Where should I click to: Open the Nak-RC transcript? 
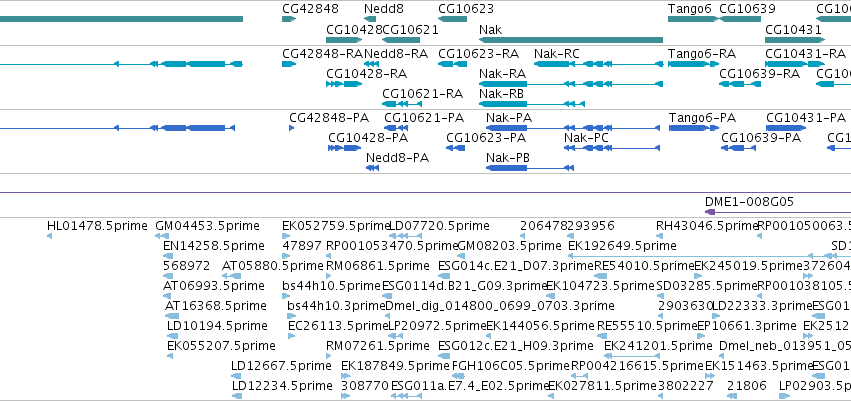coord(599,63)
